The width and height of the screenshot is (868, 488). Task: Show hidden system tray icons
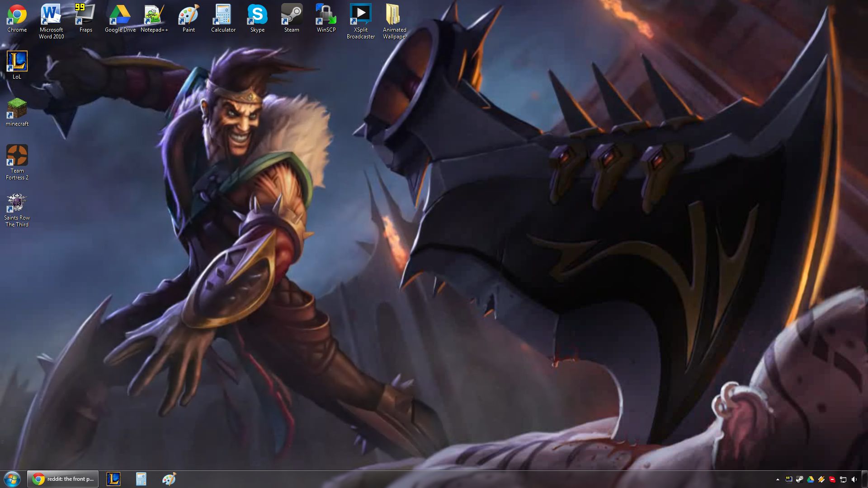778,479
